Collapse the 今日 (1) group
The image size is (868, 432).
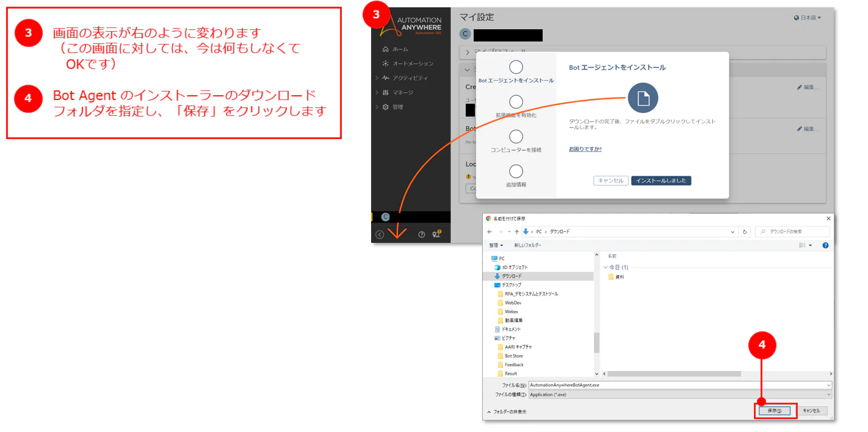[x=606, y=267]
